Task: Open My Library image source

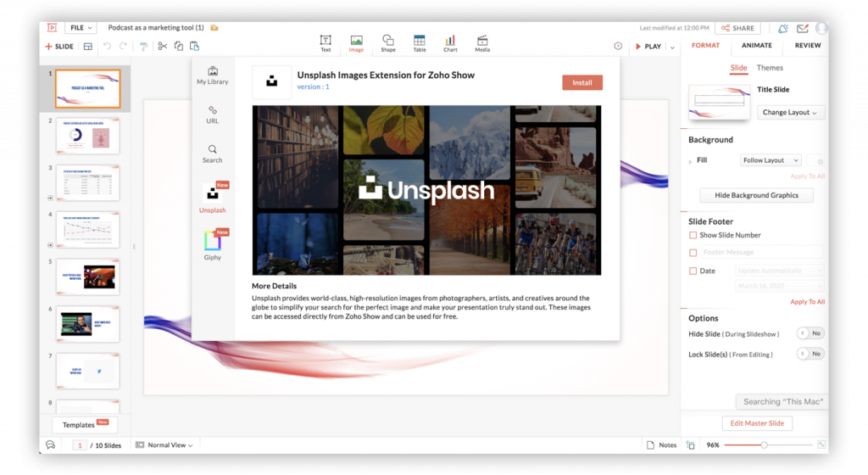Action: [212, 75]
